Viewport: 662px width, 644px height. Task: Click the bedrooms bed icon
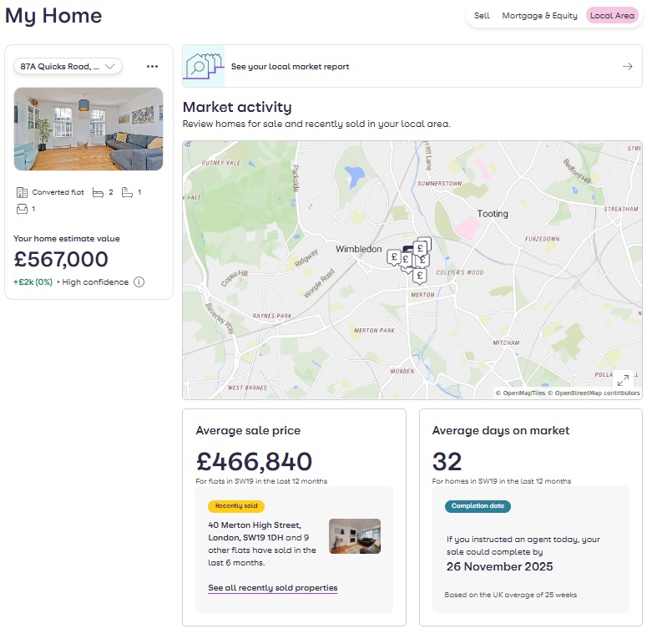(x=97, y=192)
